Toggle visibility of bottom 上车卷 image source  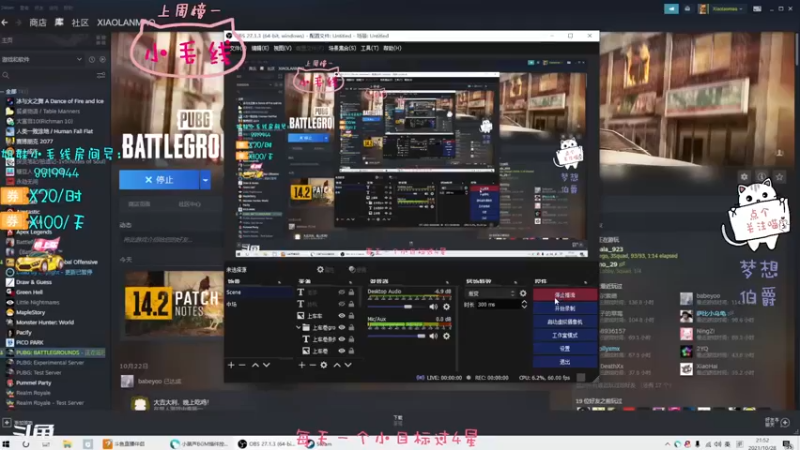coord(341,351)
